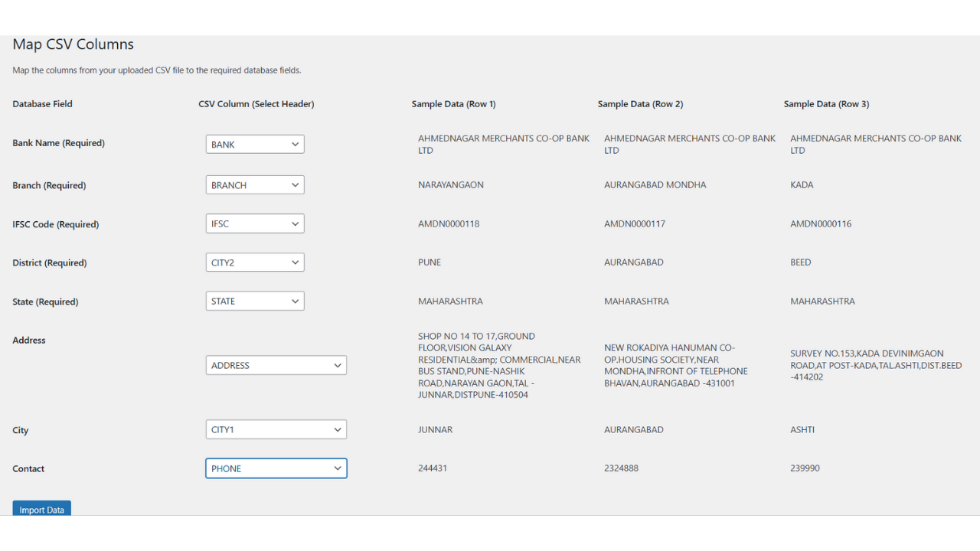Click the BEED district value
The height and width of the screenshot is (551, 980).
coord(801,262)
